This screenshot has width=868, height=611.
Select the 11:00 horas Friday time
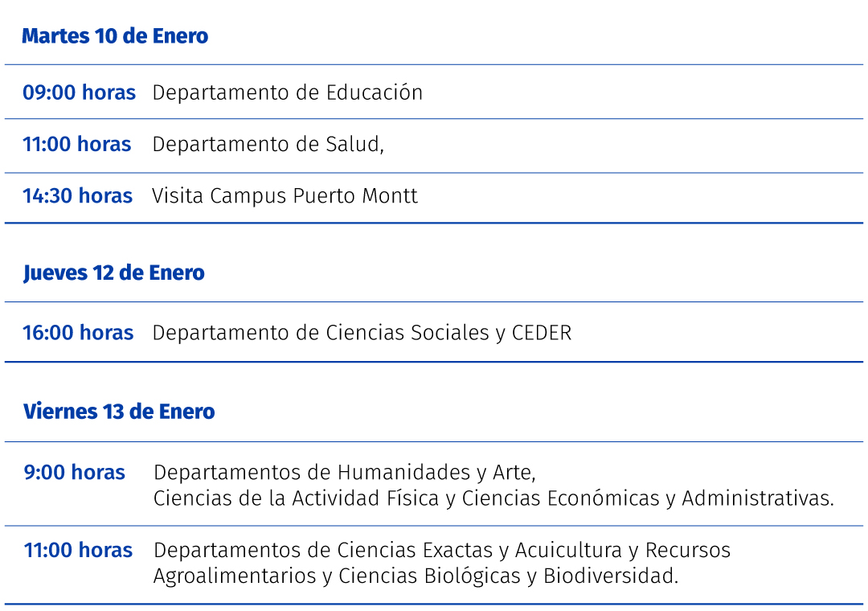[78, 551]
